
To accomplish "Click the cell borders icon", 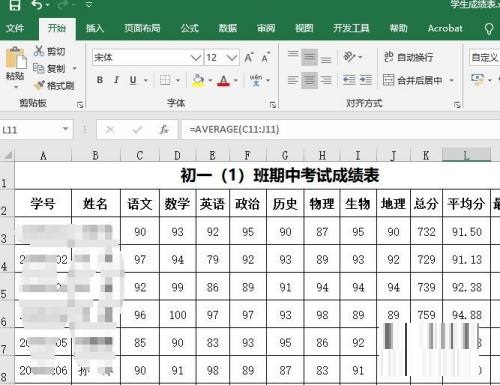I will coord(165,80).
